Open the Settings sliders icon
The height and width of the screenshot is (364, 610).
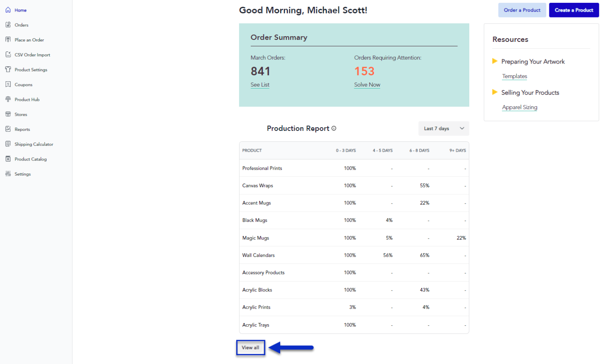[8, 174]
